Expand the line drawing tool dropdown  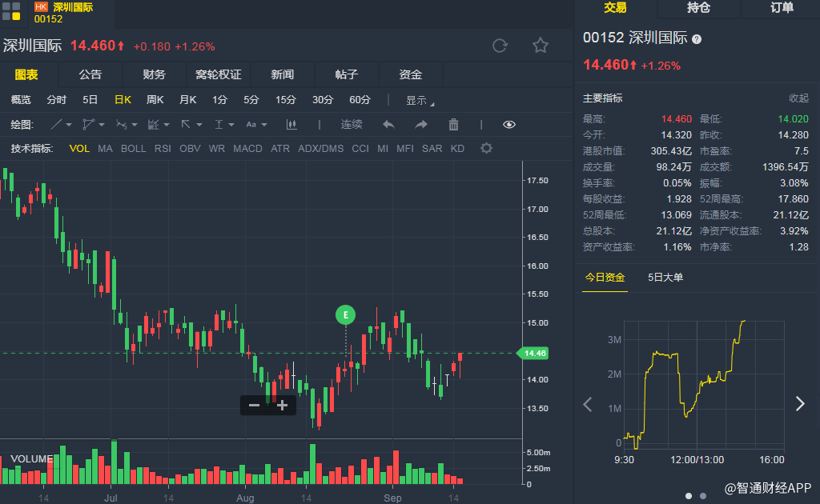[x=62, y=125]
